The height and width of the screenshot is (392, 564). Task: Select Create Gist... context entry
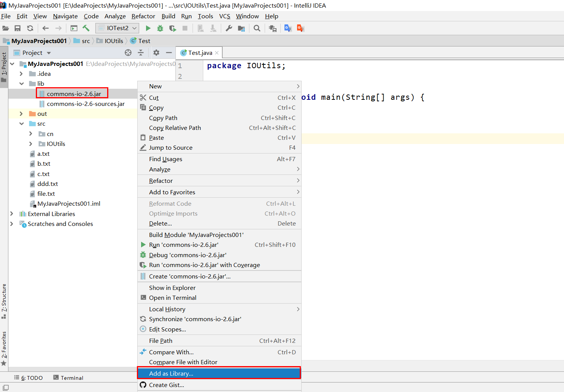pos(219,385)
